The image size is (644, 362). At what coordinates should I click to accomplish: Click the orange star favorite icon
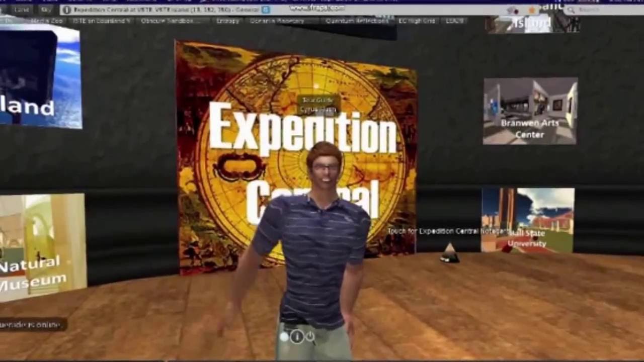click(x=532, y=10)
